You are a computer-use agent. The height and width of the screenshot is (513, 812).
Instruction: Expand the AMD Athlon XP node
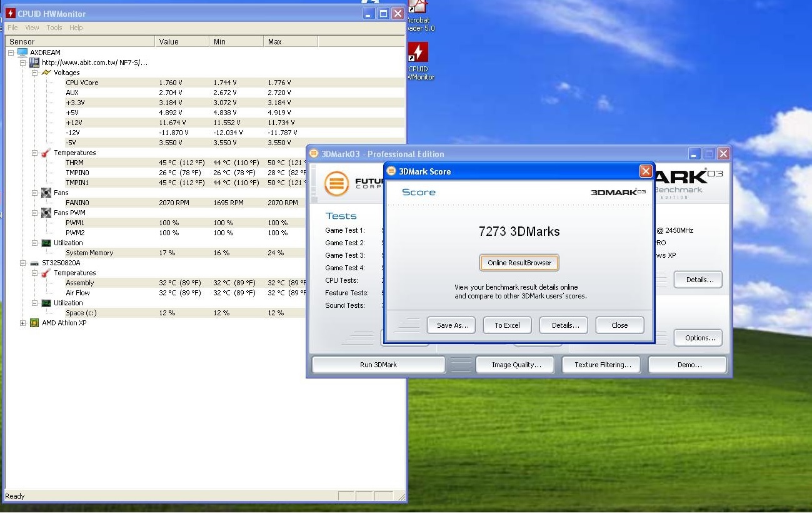coord(23,323)
